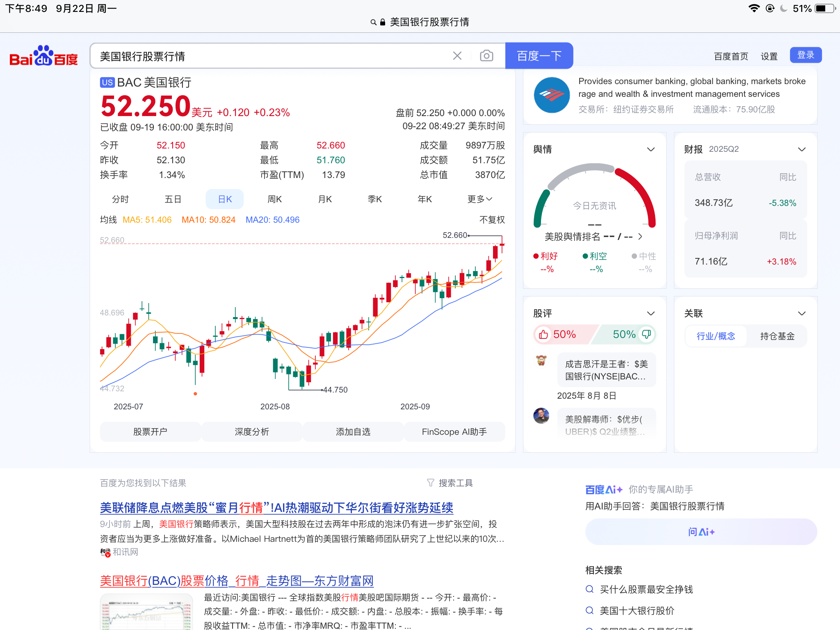Click magnifier icon beside 美国十大银行股价
Screen dimensions: 840x630
[x=589, y=611]
